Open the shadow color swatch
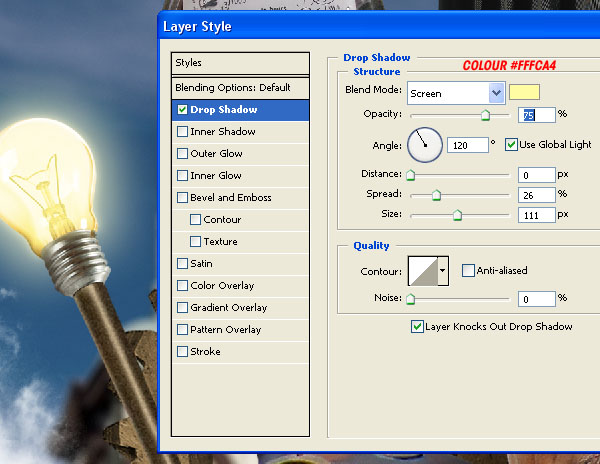Image resolution: width=600 pixels, height=464 pixels. [524, 92]
